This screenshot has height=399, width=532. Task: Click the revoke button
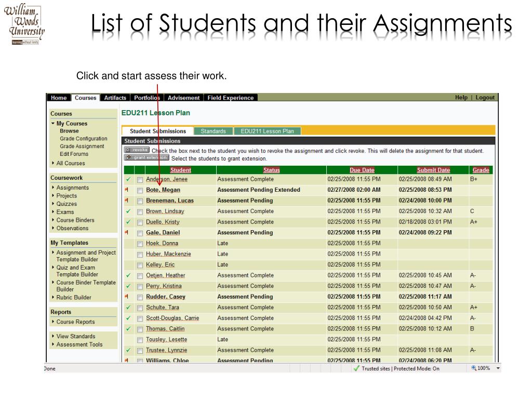pyautogui.click(x=137, y=150)
